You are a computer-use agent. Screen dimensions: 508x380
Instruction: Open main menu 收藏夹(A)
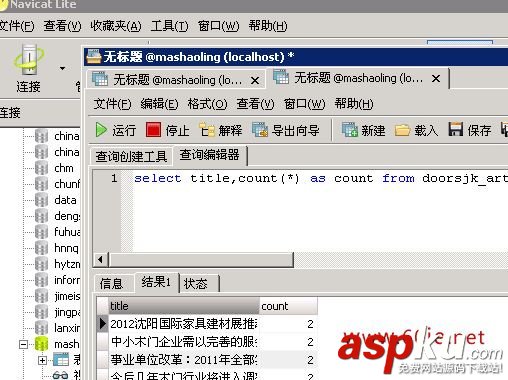tap(116, 26)
